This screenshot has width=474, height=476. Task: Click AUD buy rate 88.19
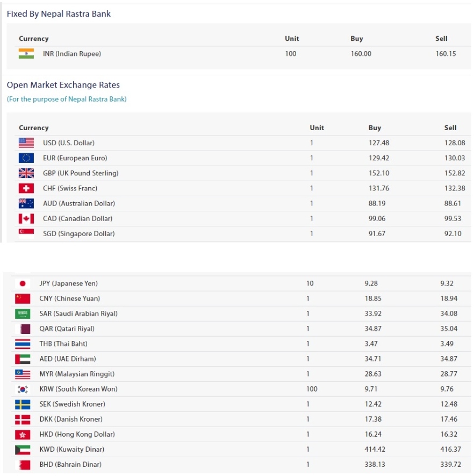377,203
